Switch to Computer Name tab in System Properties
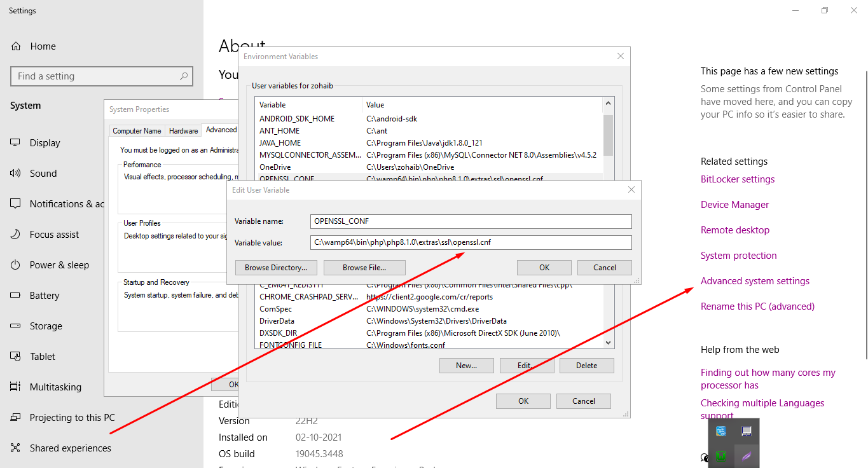 click(137, 131)
